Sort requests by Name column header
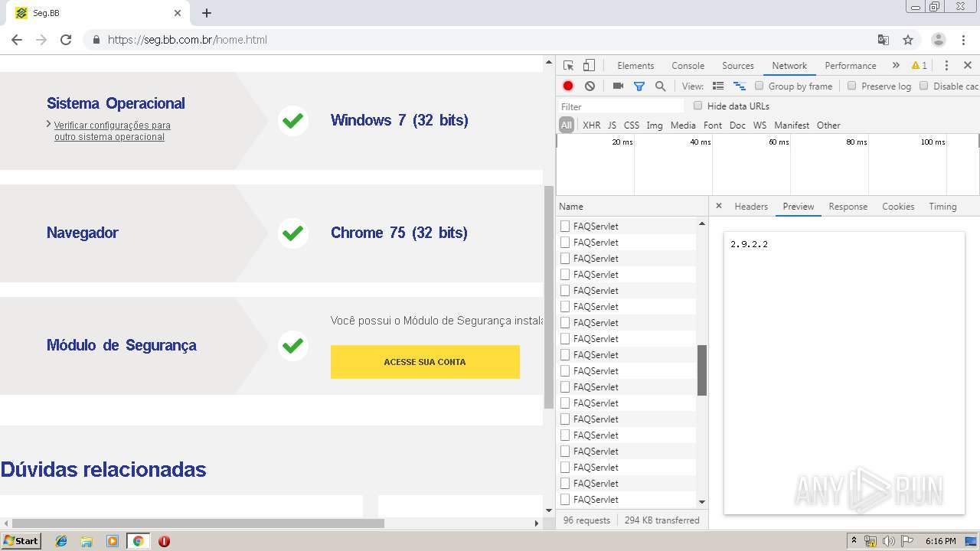980x551 pixels. tap(632, 207)
